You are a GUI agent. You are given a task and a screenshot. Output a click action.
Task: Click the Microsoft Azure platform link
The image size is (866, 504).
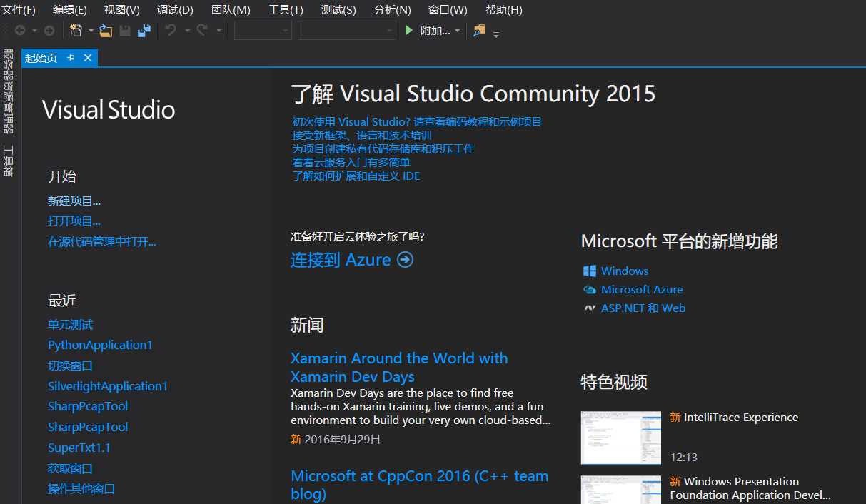click(x=642, y=290)
